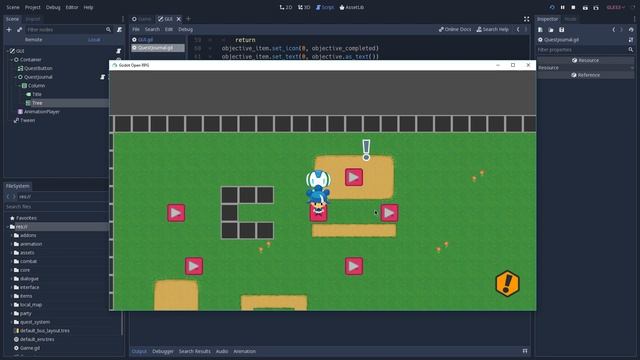This screenshot has width=640, height=360.
Task: Collapse the Column node
Action: tap(20, 86)
